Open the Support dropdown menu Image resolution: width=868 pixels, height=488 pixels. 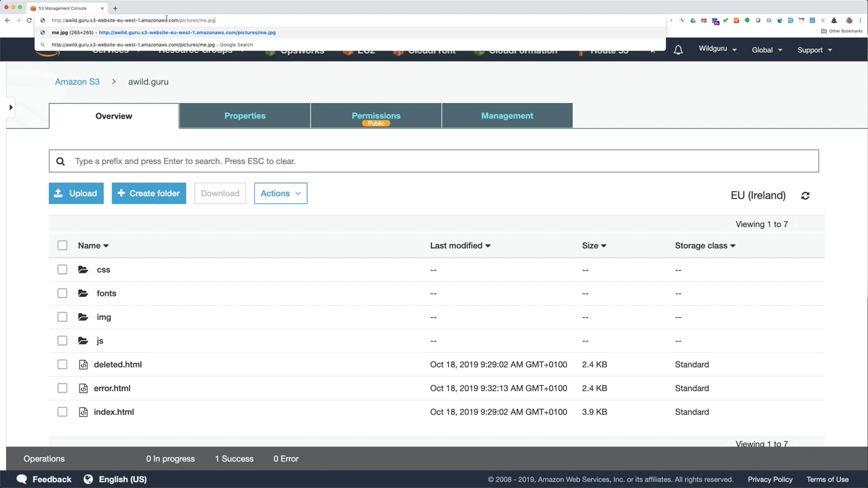[x=814, y=50]
